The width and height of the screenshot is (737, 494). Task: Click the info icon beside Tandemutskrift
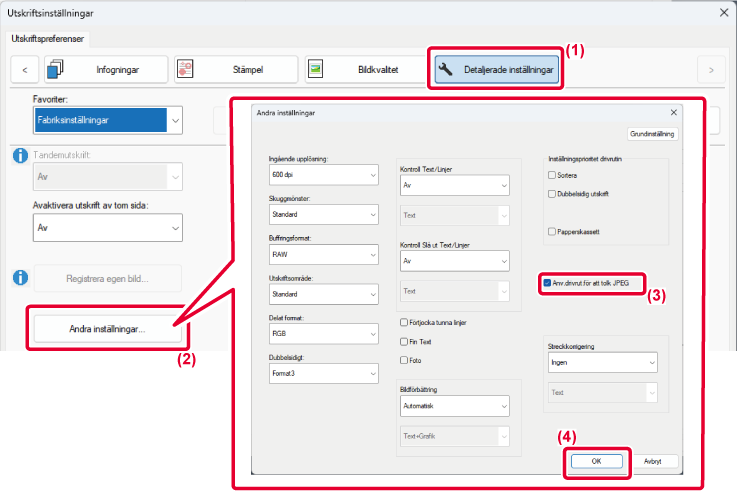point(20,156)
